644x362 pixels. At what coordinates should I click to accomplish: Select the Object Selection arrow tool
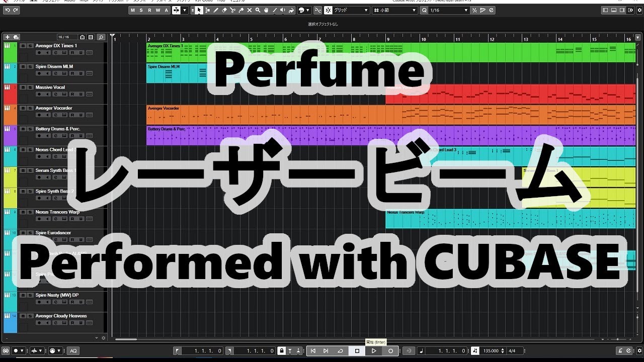click(199, 10)
